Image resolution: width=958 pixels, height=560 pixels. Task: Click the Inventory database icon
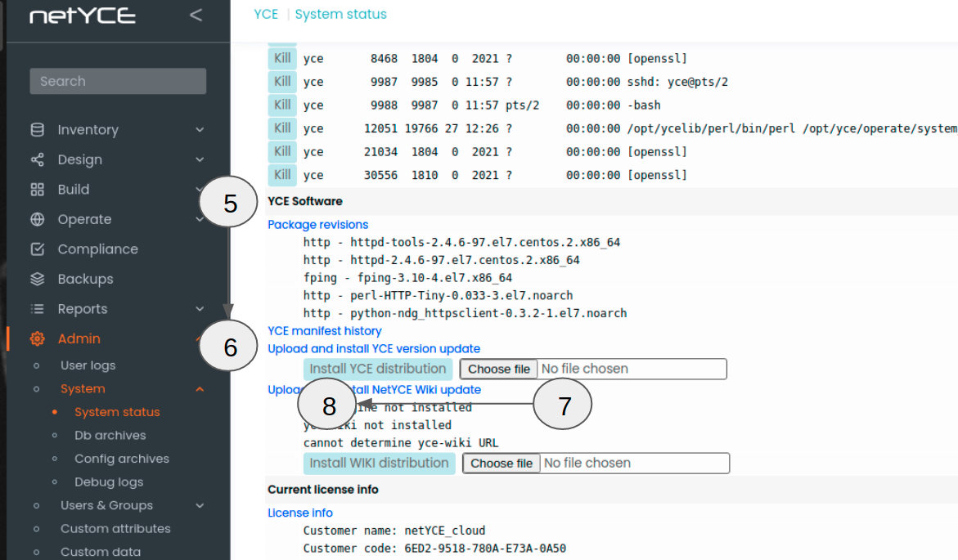[38, 129]
